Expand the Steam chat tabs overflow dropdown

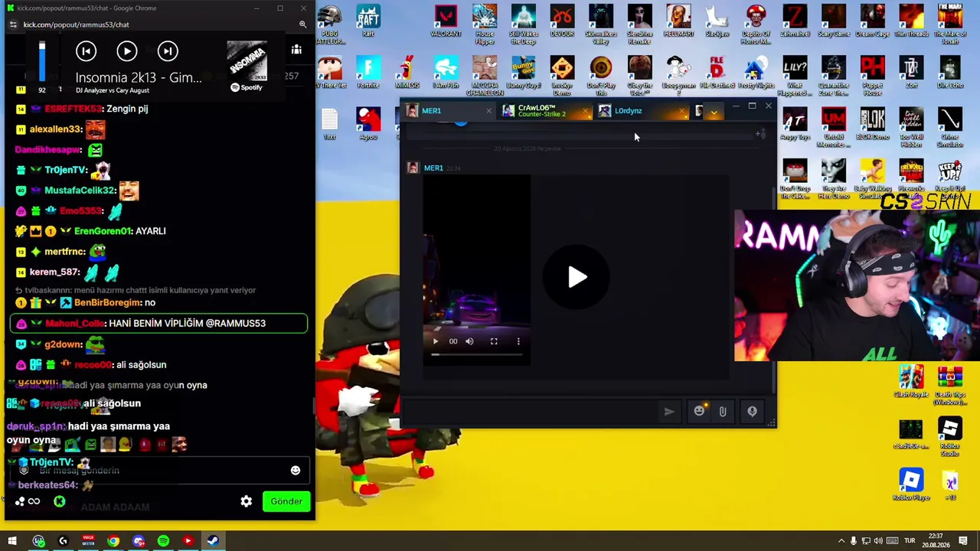[714, 112]
